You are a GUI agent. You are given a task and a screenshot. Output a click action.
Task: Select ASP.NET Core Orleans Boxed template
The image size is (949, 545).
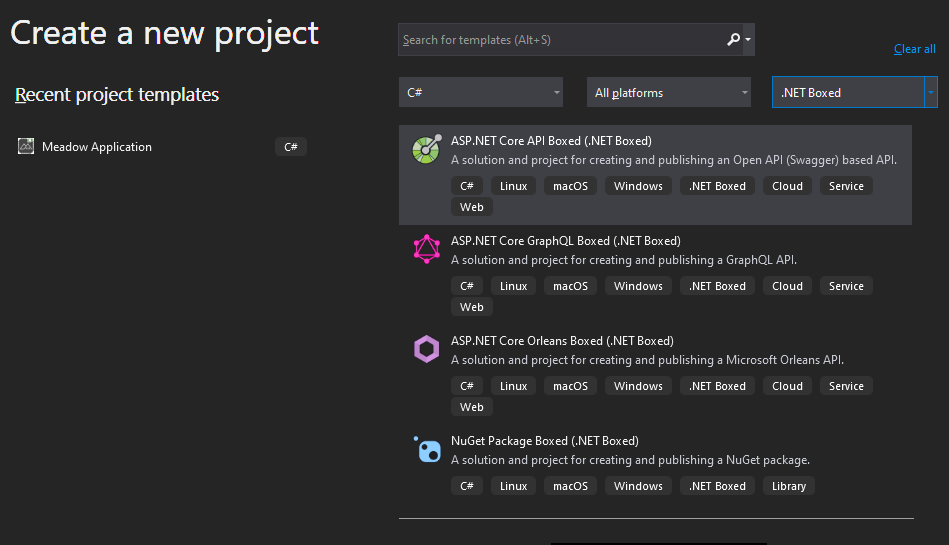[655, 375]
